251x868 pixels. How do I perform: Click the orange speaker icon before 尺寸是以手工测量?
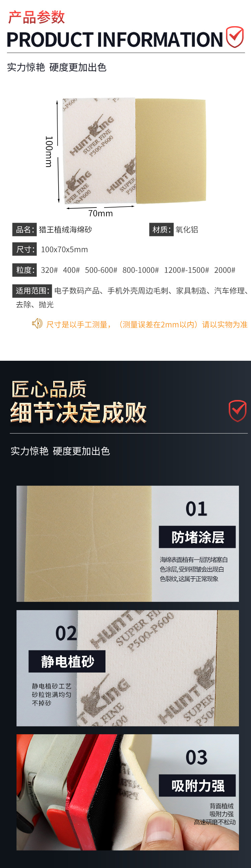tap(37, 324)
